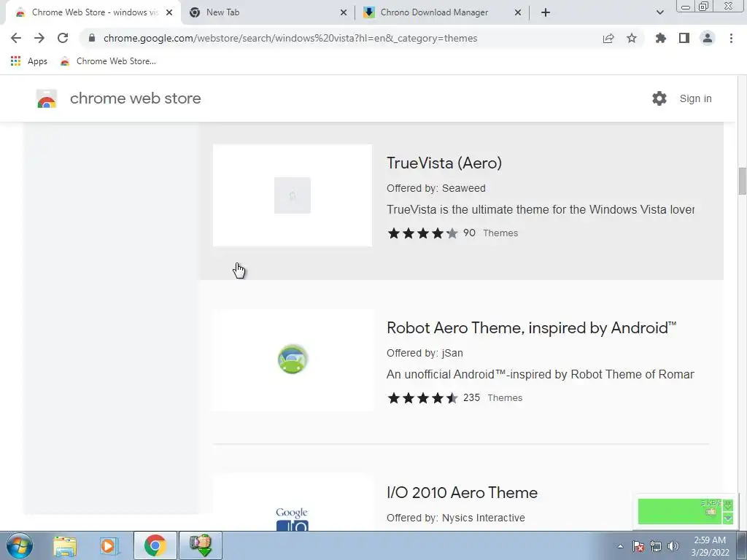This screenshot has height=560, width=747.
Task: Open the Extensions puzzle-piece menu
Action: [661, 38]
